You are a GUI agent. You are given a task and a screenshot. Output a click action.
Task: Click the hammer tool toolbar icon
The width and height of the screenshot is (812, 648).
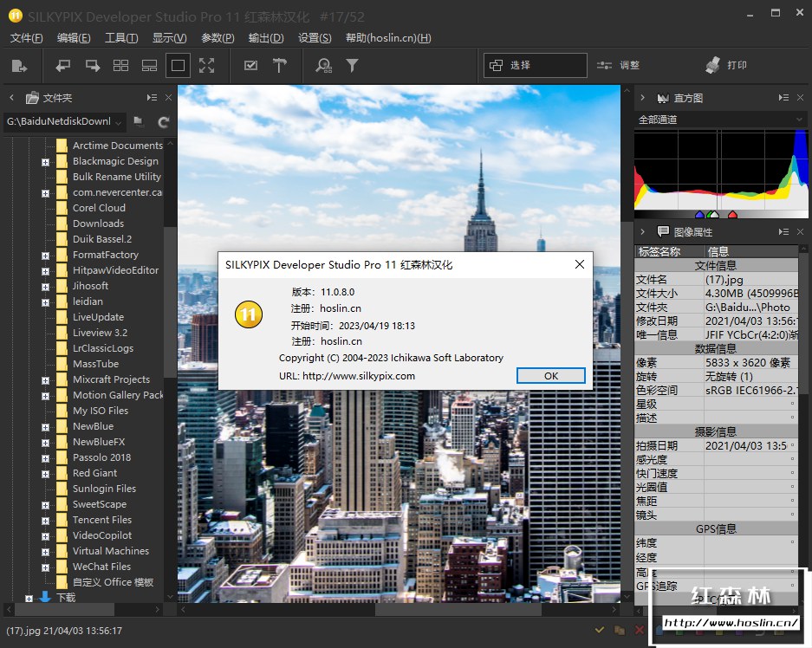[x=280, y=66]
